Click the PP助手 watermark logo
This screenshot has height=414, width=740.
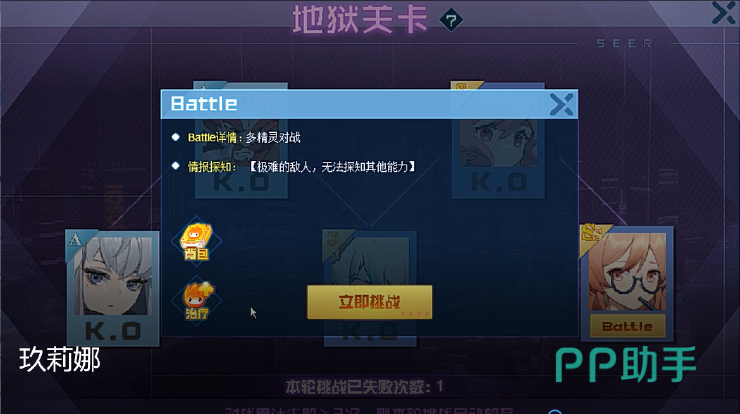[x=625, y=364]
